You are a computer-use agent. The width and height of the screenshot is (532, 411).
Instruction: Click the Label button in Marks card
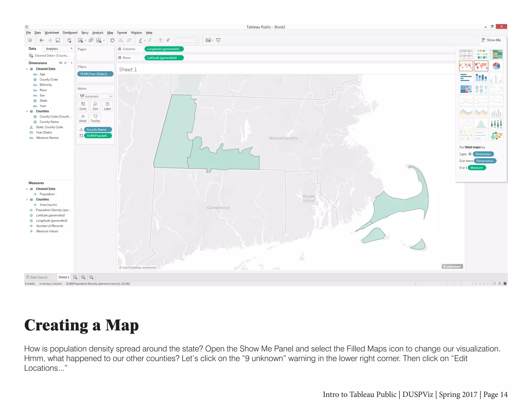tap(107, 106)
